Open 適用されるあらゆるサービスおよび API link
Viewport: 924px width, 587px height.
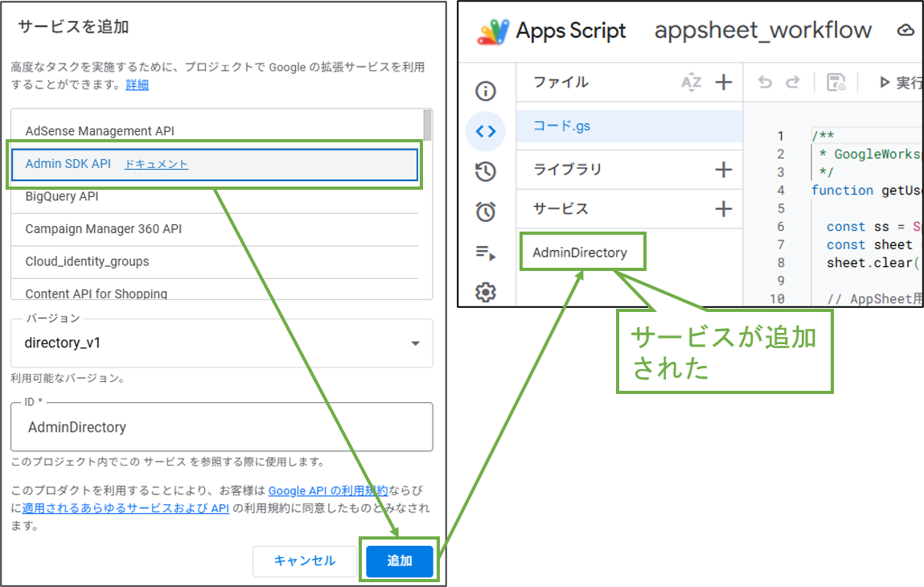pyautogui.click(x=125, y=508)
